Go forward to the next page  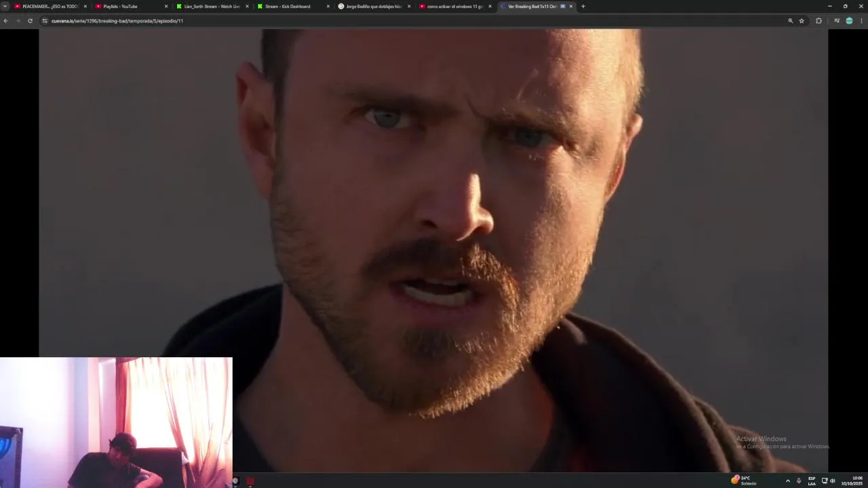click(18, 21)
